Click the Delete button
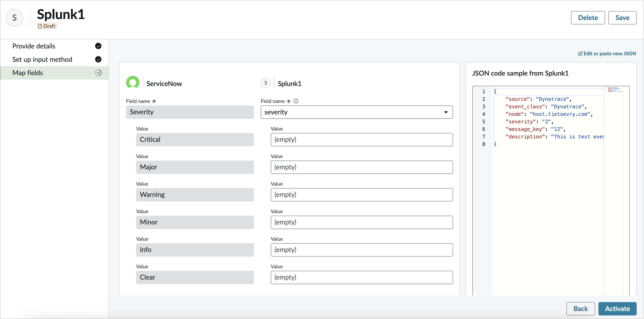644x319 pixels. pos(588,18)
